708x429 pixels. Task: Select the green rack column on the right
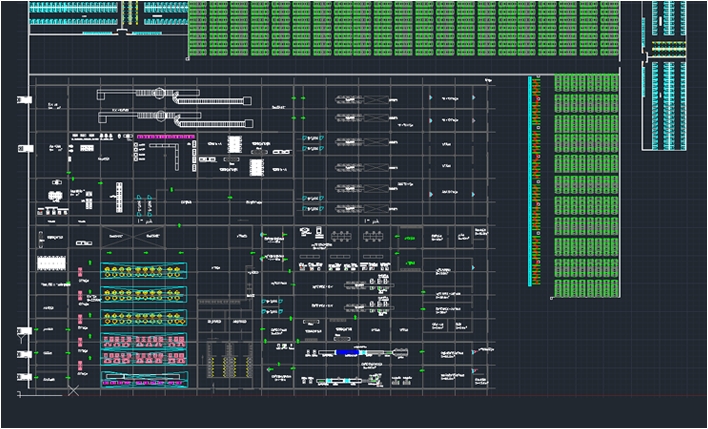click(586, 185)
